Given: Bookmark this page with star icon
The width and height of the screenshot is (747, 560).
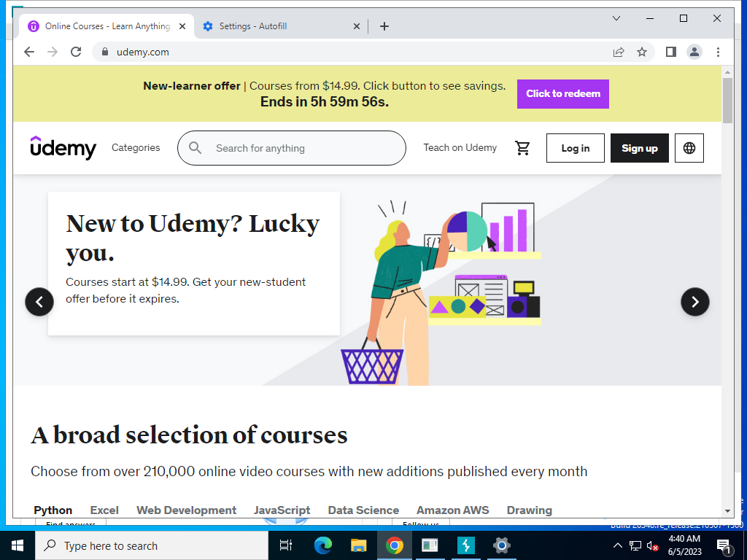Looking at the screenshot, I should [642, 52].
